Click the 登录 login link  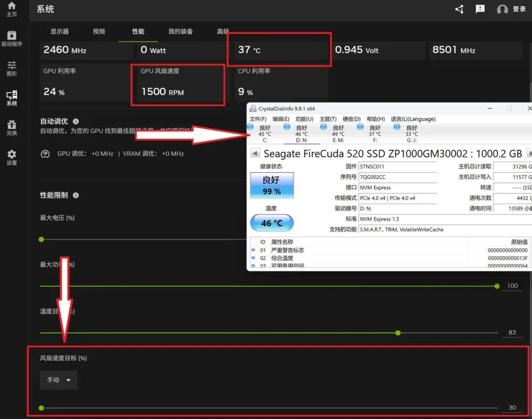(x=519, y=9)
